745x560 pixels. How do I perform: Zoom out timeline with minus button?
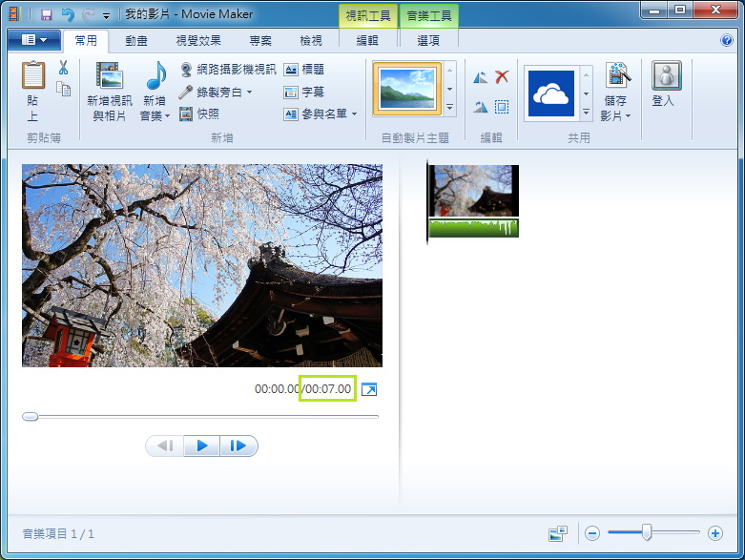click(x=592, y=533)
